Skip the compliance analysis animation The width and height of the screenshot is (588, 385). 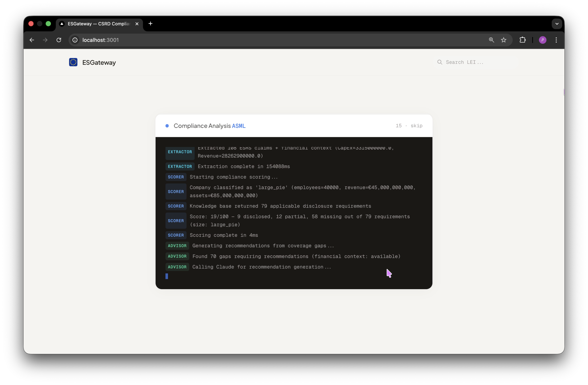coord(416,126)
